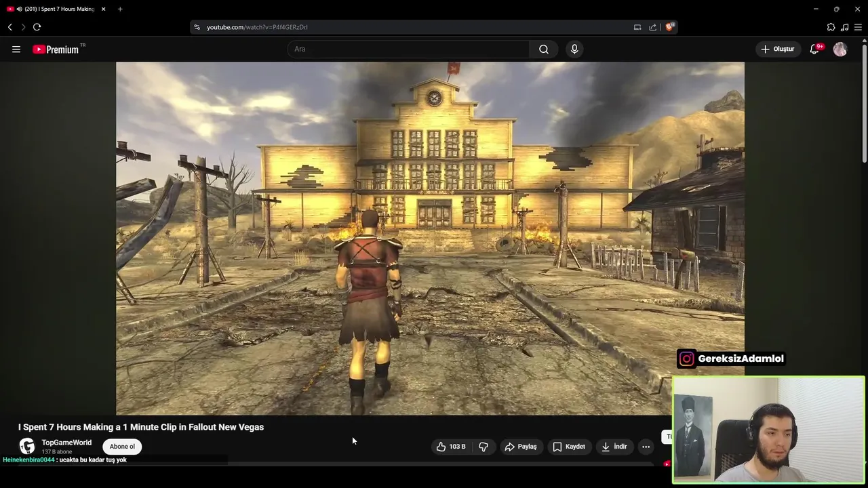
Task: Click the video title text
Action: click(141, 427)
